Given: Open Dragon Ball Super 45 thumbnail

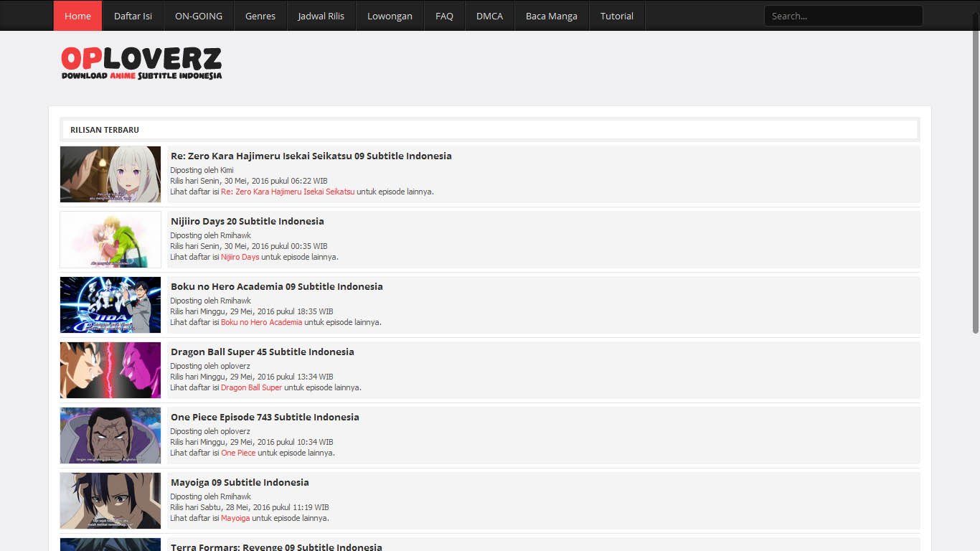Looking at the screenshot, I should (x=110, y=370).
